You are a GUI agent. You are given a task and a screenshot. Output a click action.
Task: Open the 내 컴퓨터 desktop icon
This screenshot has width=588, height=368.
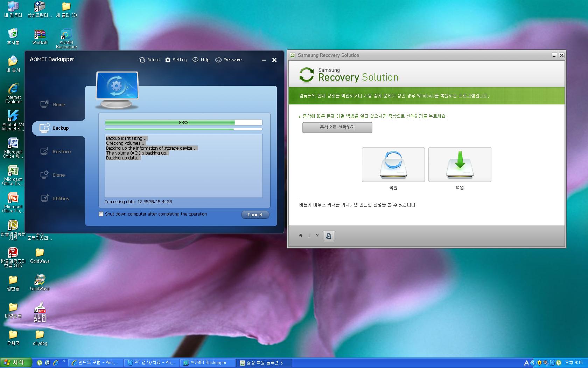point(13,9)
